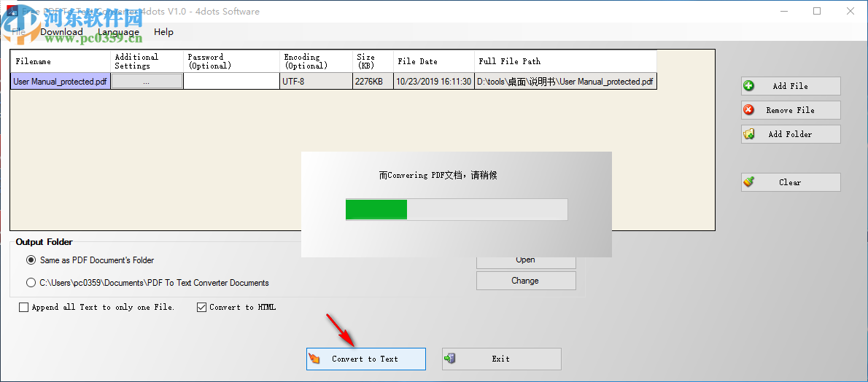Click the red X Remove File icon
The width and height of the screenshot is (868, 382).
[748, 109]
